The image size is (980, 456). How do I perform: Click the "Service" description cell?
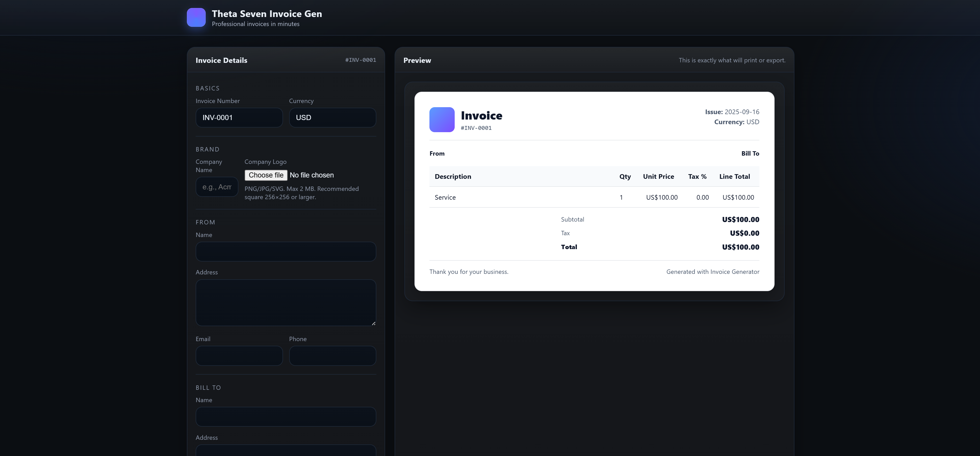[445, 197]
